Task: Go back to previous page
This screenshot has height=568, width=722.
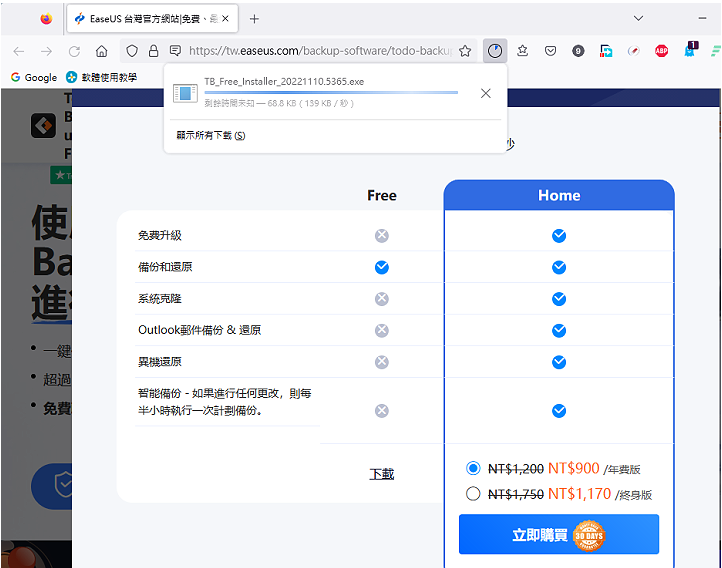Action: pos(19,51)
